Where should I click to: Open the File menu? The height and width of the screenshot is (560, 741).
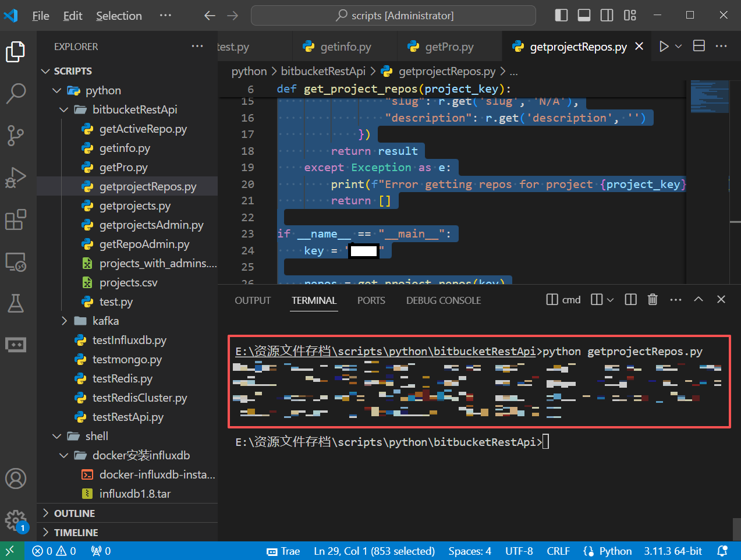tap(41, 16)
